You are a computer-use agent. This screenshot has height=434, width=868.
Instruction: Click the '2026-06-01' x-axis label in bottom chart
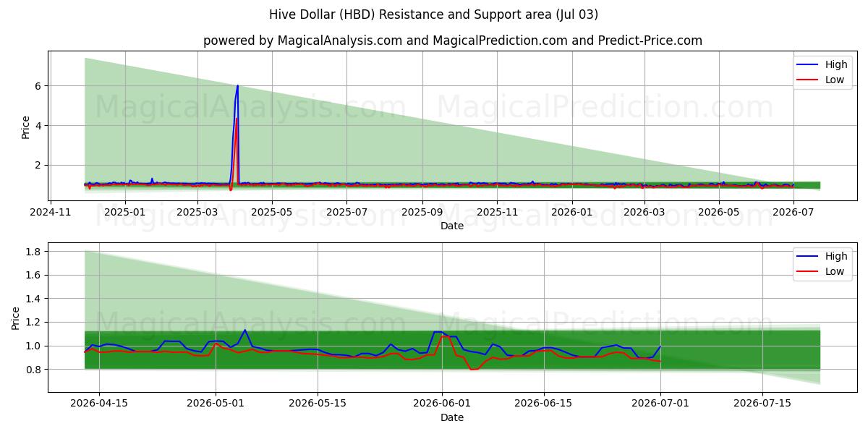pos(442,404)
